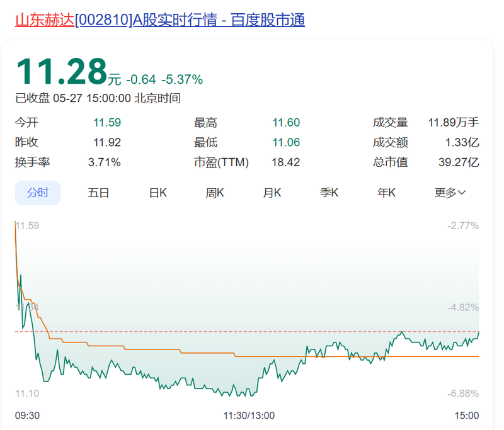Switch to the 日K chart tab
Image resolution: width=504 pixels, height=430 pixels.
point(158,193)
